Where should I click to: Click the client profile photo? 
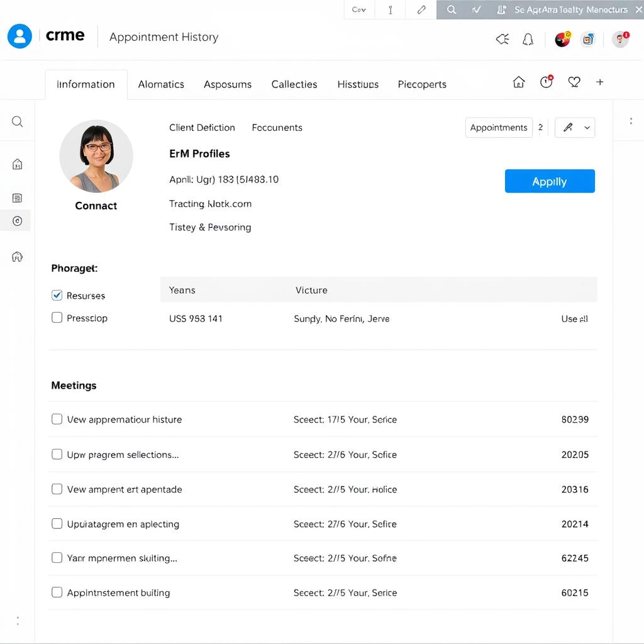pos(96,156)
